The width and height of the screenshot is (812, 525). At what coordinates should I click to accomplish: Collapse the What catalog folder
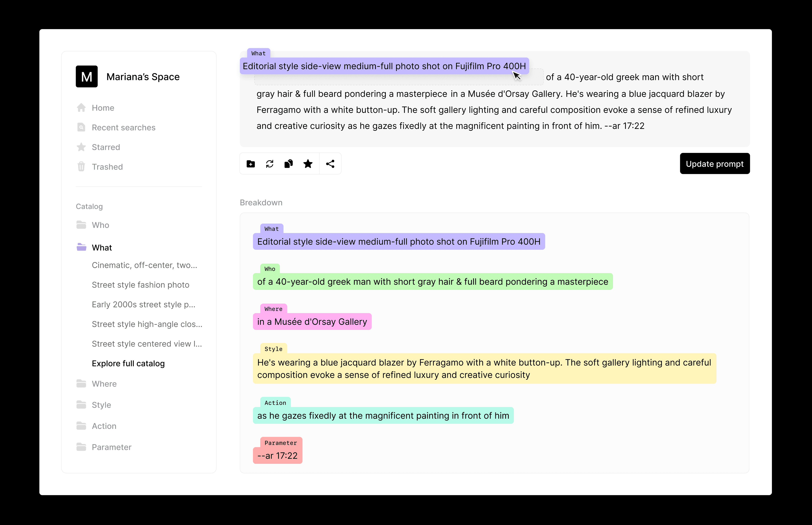[x=101, y=248]
